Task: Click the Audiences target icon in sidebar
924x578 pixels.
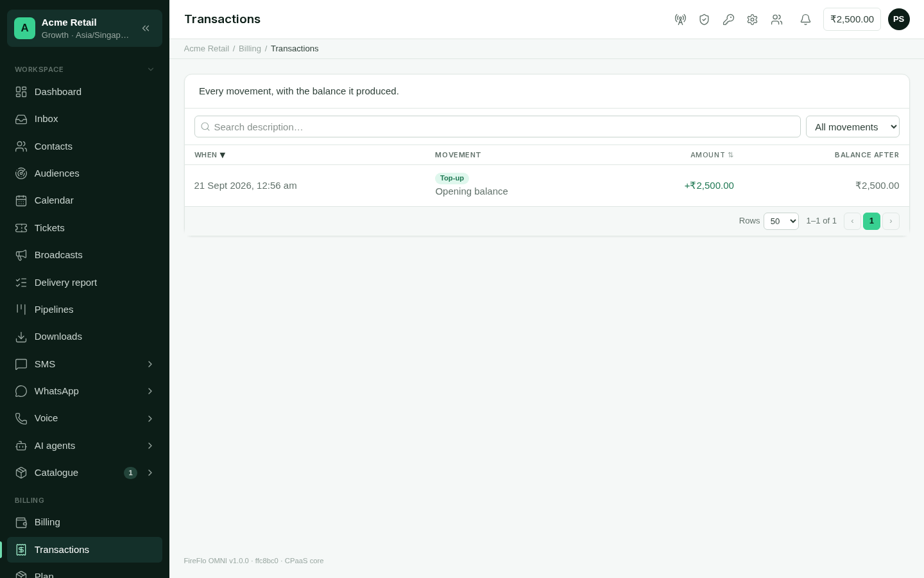Action: click(21, 173)
